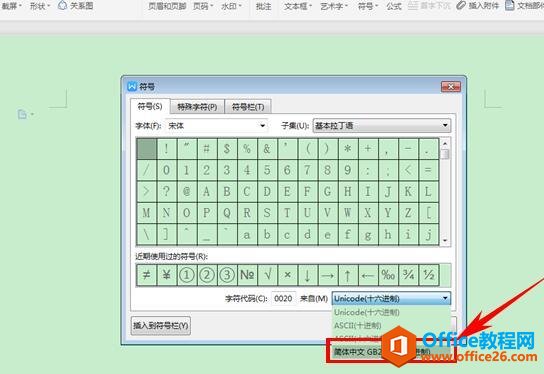The width and height of the screenshot is (544, 374).
Task: Open the 艺术字 word art dropdown
Action: click(334, 6)
